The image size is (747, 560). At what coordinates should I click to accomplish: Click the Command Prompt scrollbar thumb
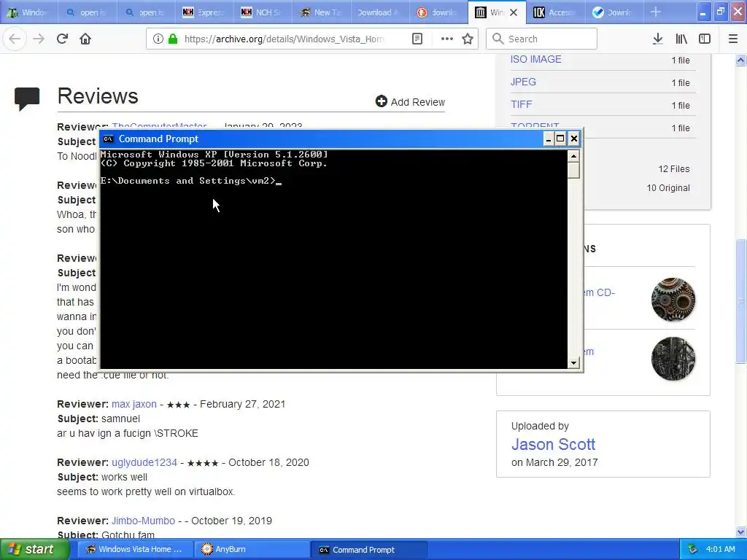[x=573, y=170]
